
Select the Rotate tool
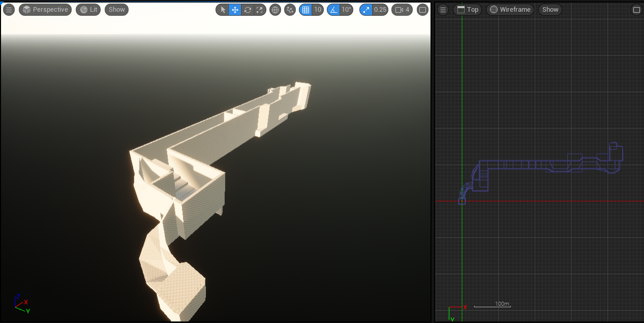248,9
